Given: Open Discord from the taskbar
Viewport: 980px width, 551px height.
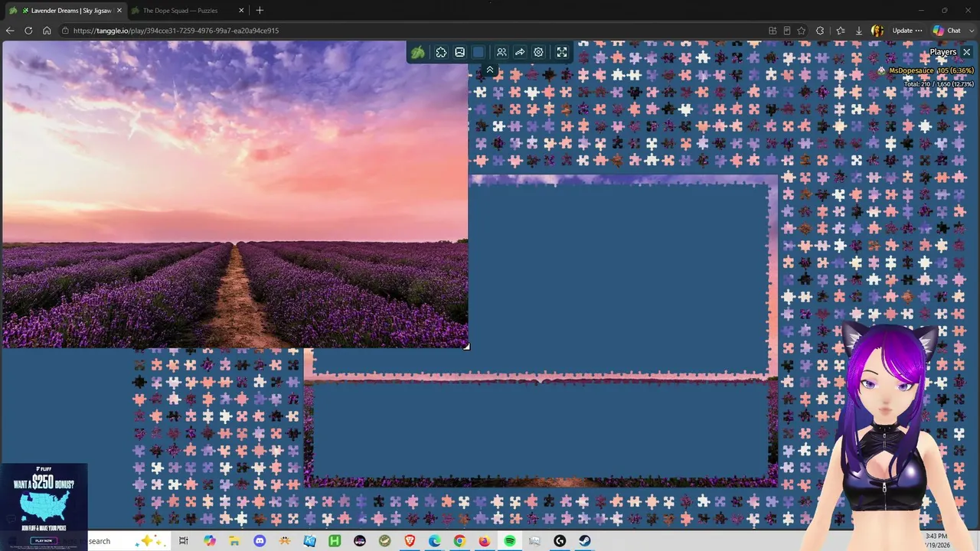Looking at the screenshot, I should point(260,541).
